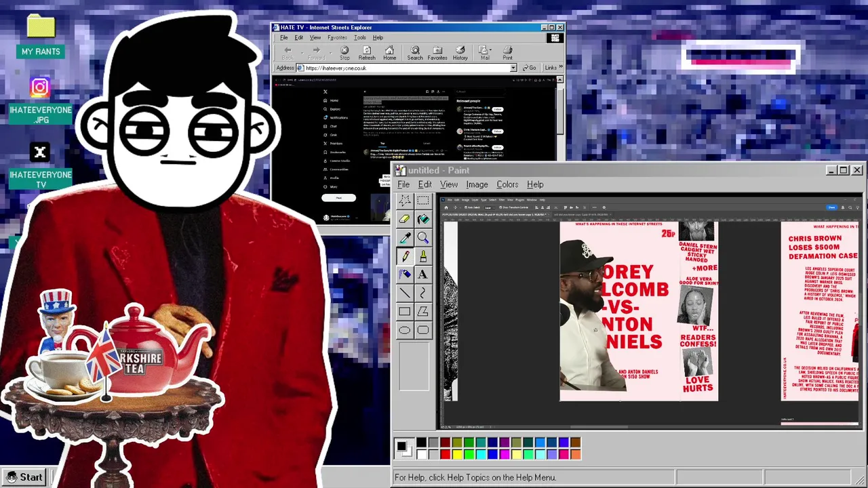Pick the Text tool in Paint
Screen dimensions: 868x488
click(422, 274)
